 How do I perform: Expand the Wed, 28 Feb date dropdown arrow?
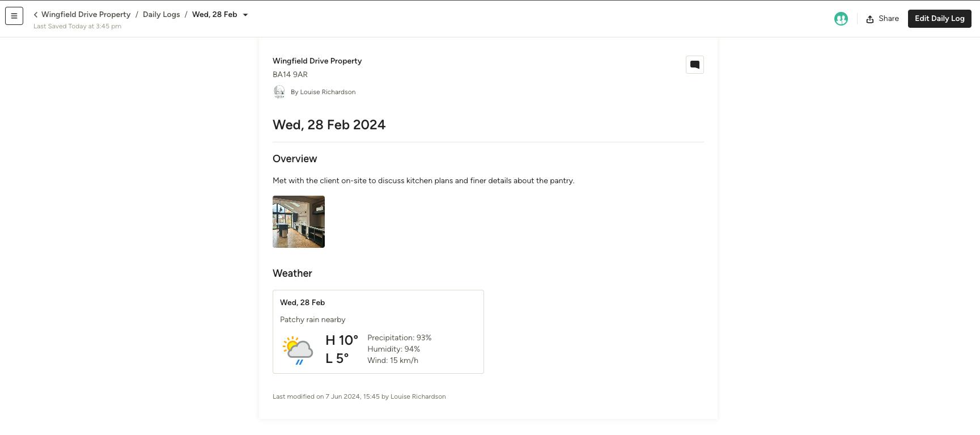tap(245, 15)
